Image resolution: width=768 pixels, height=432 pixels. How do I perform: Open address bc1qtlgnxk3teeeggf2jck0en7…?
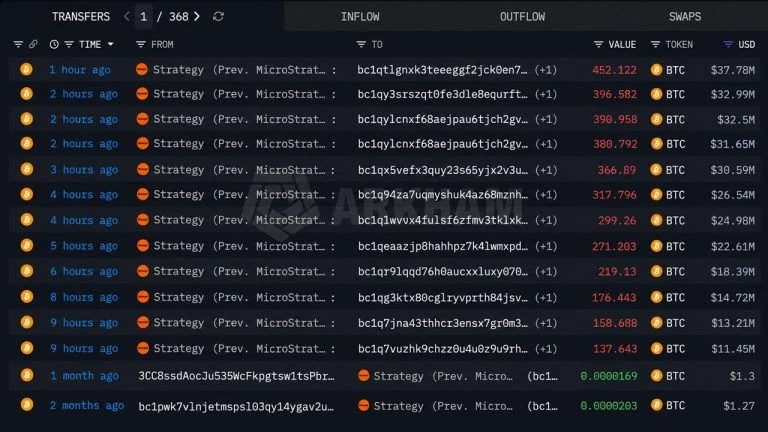(x=442, y=70)
